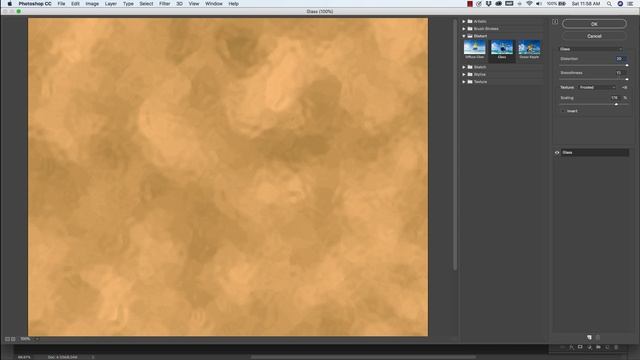
Task: Open the Image menu
Action: pyautogui.click(x=92, y=4)
